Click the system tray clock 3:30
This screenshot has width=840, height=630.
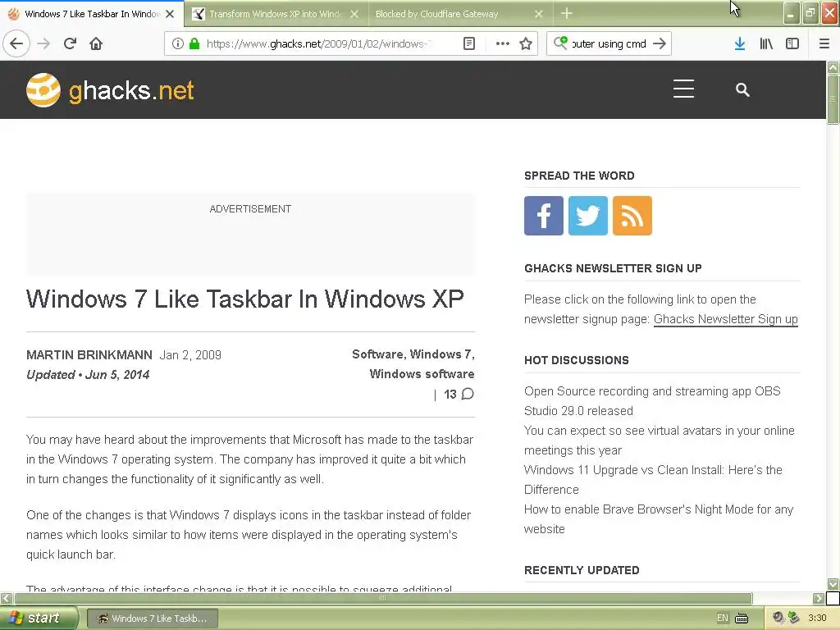[817, 619]
